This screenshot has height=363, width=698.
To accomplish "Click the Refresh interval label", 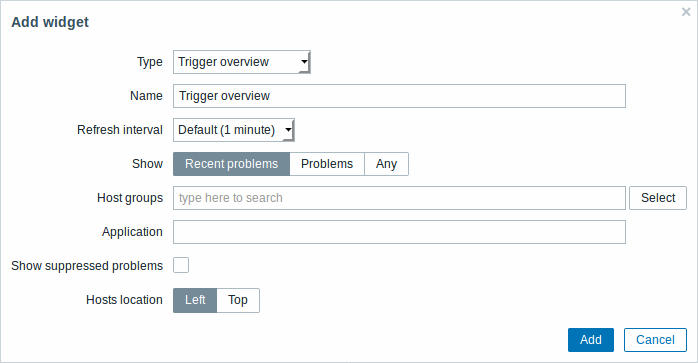I will click(120, 130).
